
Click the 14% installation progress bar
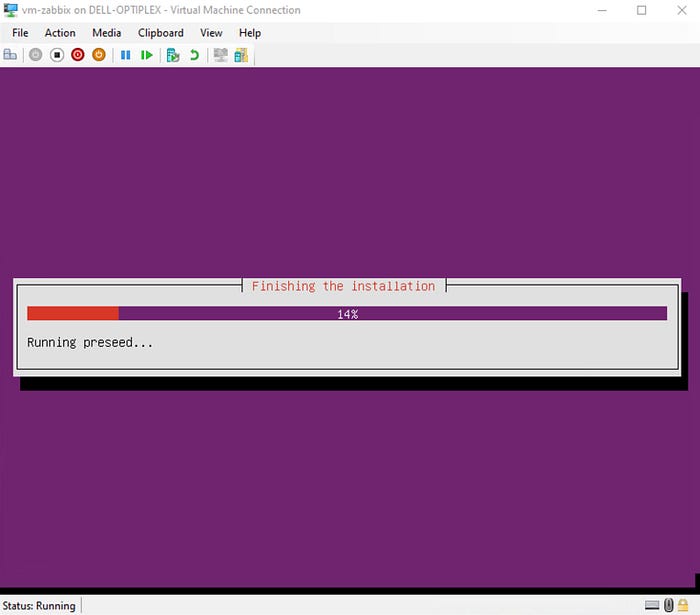[347, 313]
